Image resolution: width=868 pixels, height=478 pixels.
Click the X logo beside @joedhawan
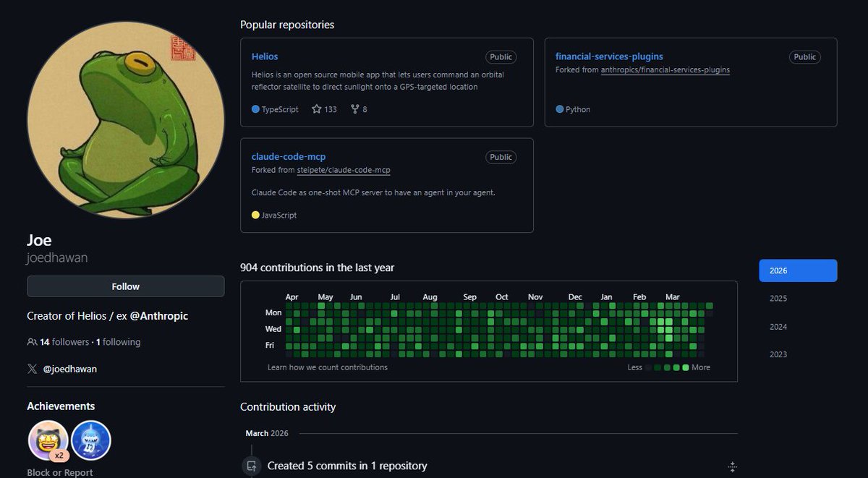32,369
